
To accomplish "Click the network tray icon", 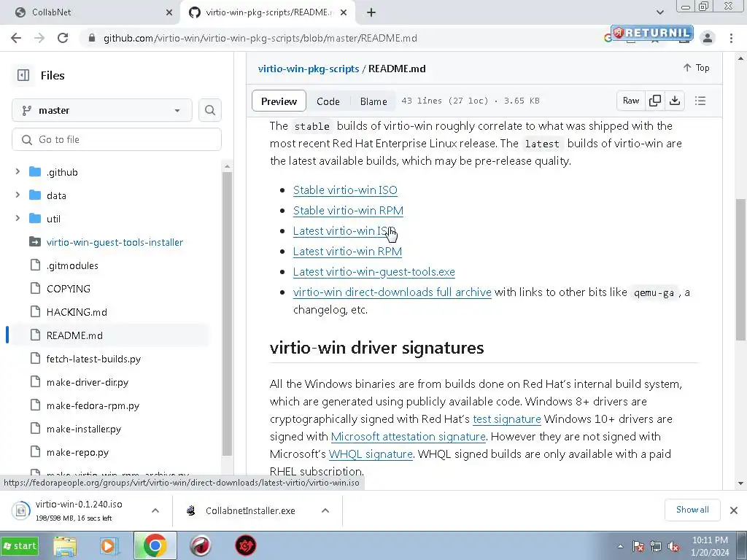I will 656,546.
